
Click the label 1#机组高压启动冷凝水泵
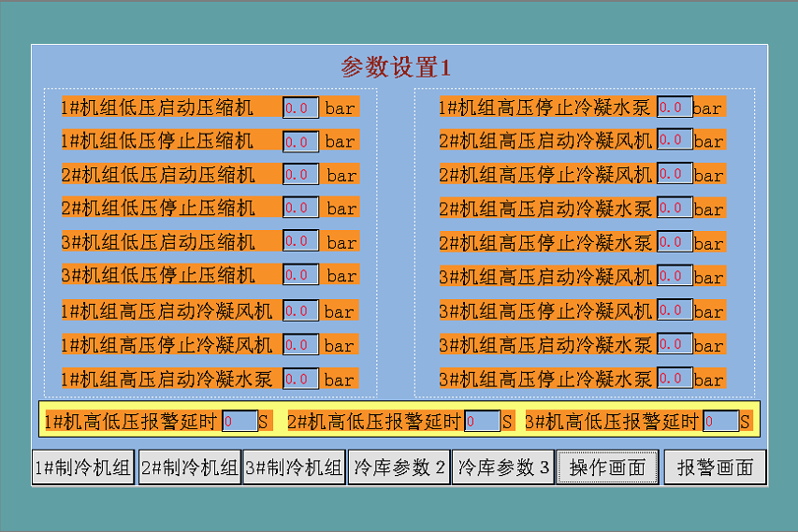click(167, 379)
